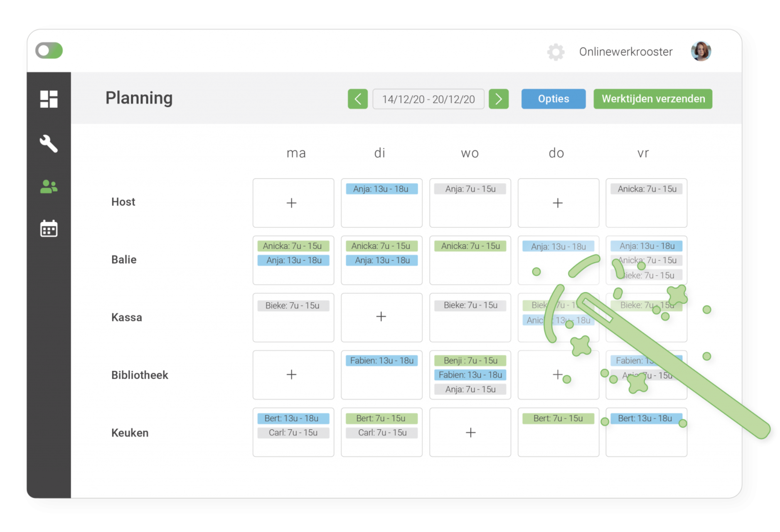This screenshot has width=780, height=532.
Task: Open the employees people icon in sidebar
Action: 49,187
